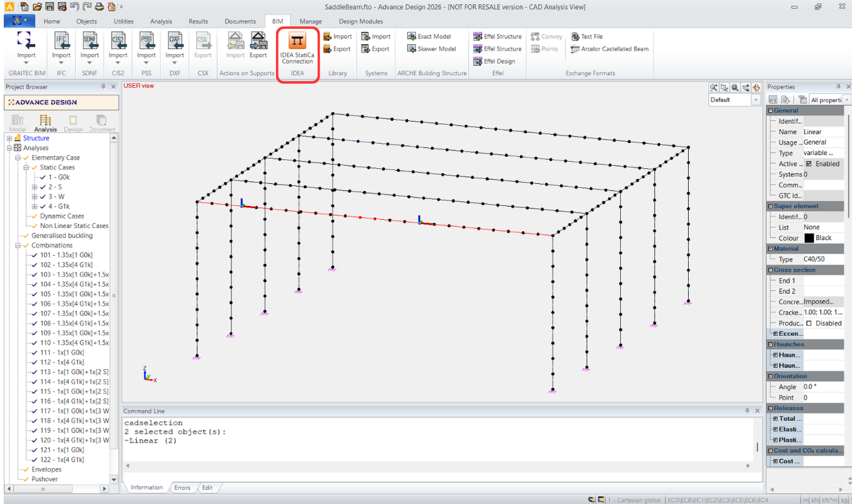
Task: Click the Text File exchange format
Action: (x=587, y=37)
